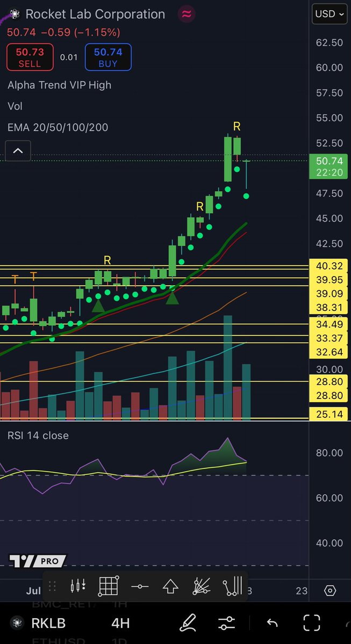Select the 25.14 yellow price level label
Image resolution: width=351 pixels, height=644 pixels.
pyautogui.click(x=328, y=414)
